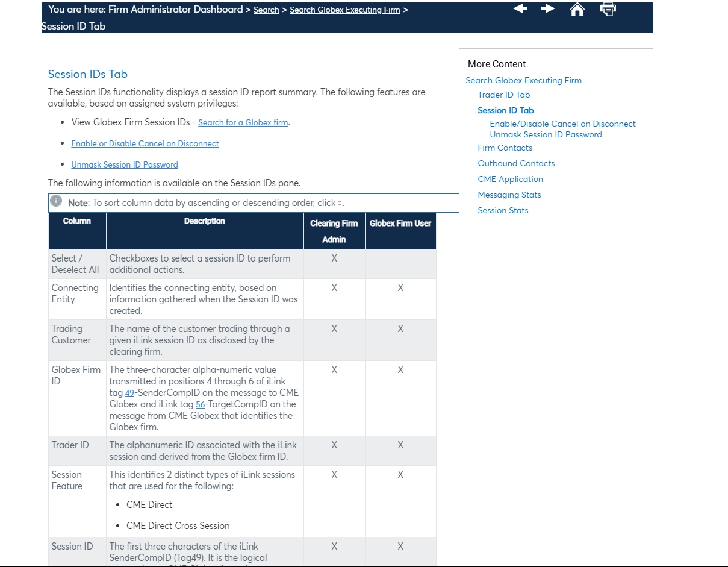Follow the 'Search for a Globex firm' link
Viewport: 728px width, 567px height.
coord(243,122)
